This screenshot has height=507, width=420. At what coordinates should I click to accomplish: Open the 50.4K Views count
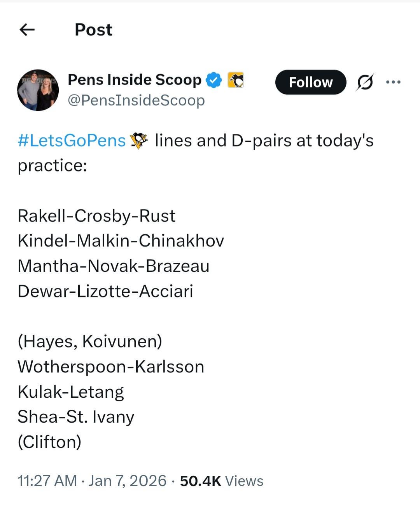[x=222, y=481]
